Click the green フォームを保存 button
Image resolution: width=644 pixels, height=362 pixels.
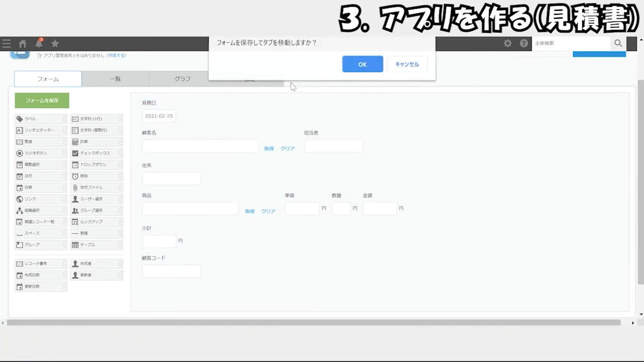pyautogui.click(x=42, y=101)
